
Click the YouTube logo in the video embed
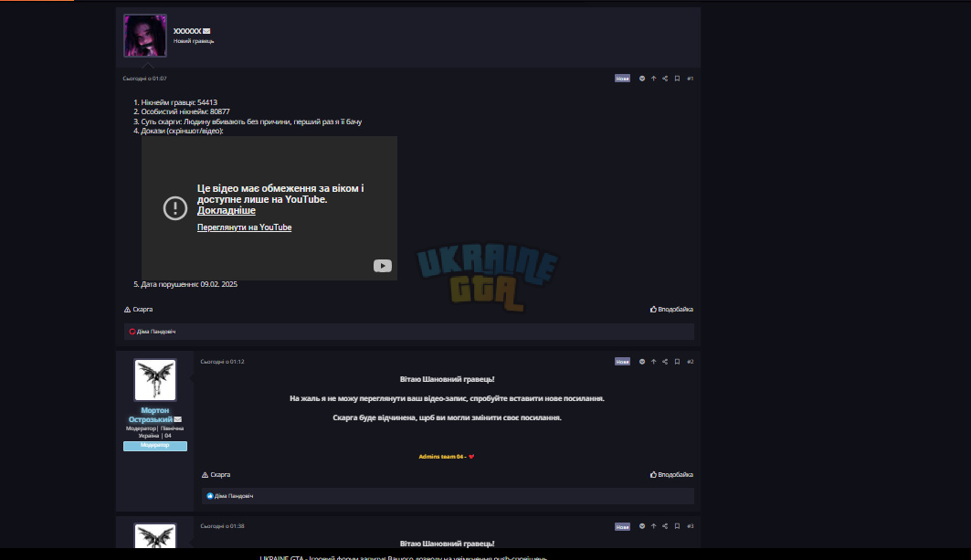pyautogui.click(x=382, y=266)
